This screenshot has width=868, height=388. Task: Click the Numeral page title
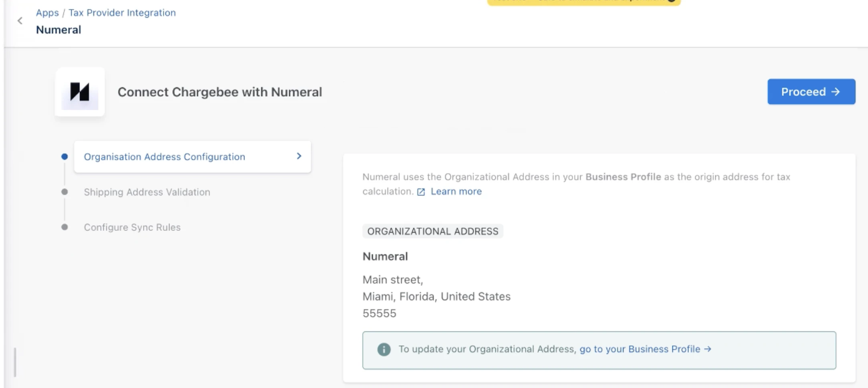tap(59, 30)
